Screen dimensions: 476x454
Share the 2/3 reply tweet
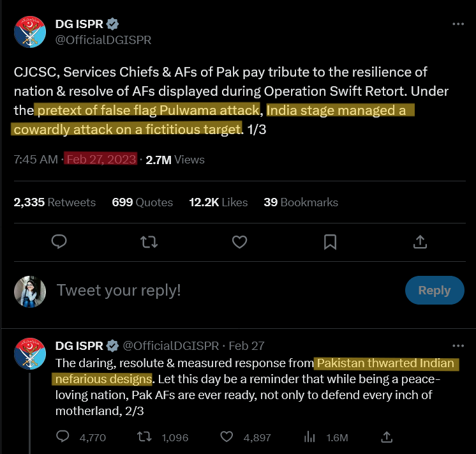[x=386, y=437]
